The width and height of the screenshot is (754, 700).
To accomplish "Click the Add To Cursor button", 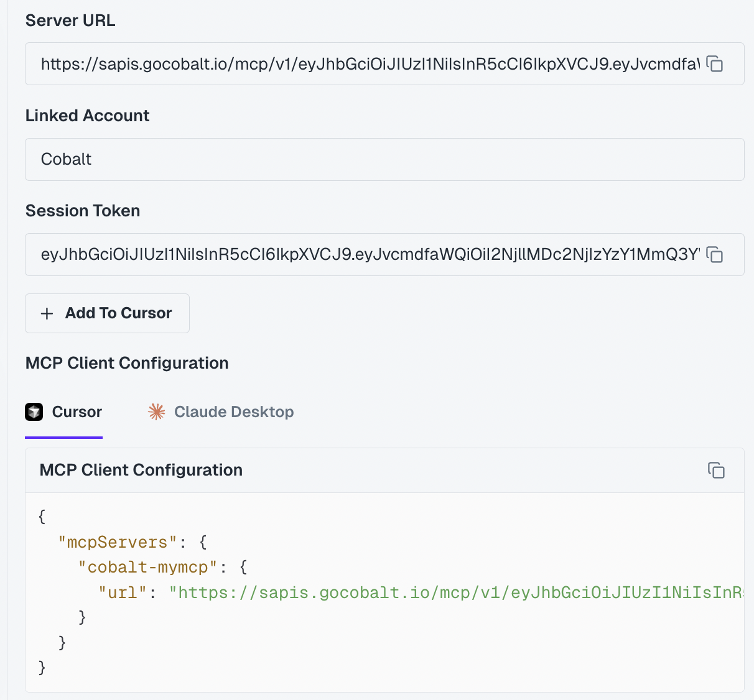I will pos(107,313).
